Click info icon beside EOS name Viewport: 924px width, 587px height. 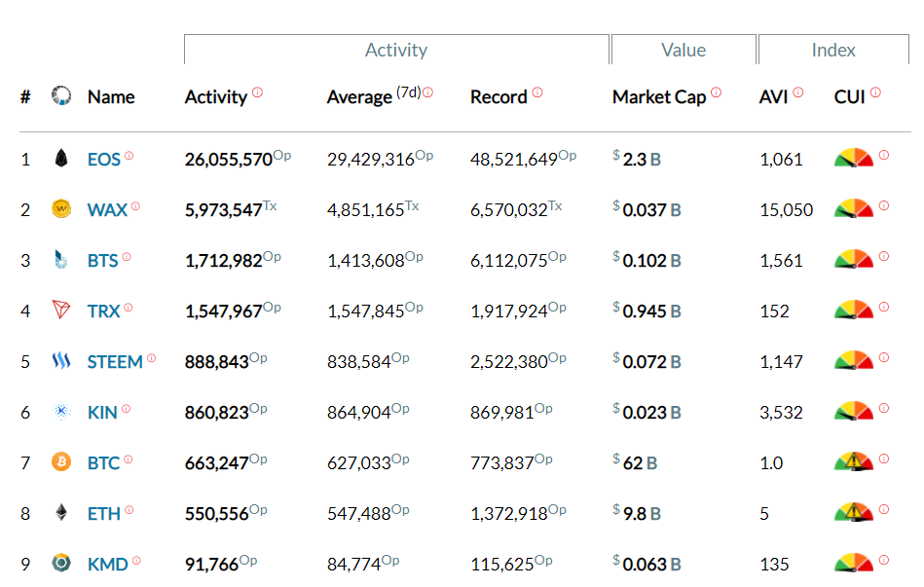coord(129,156)
